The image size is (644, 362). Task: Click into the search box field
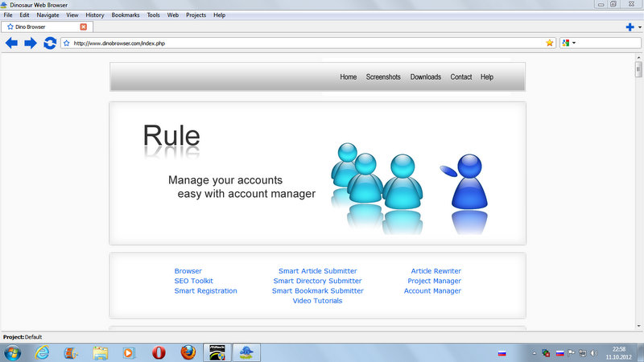click(608, 43)
